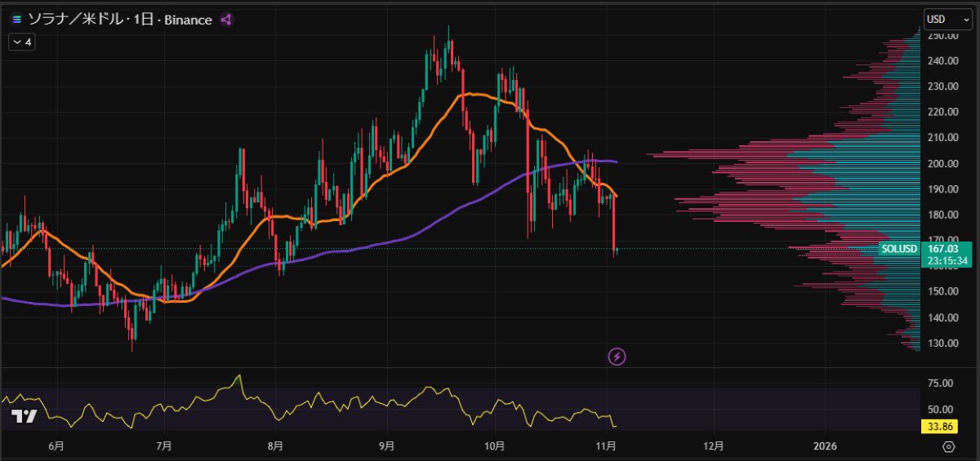Click the 11月 time axis label
The image size is (980, 461).
606,446
